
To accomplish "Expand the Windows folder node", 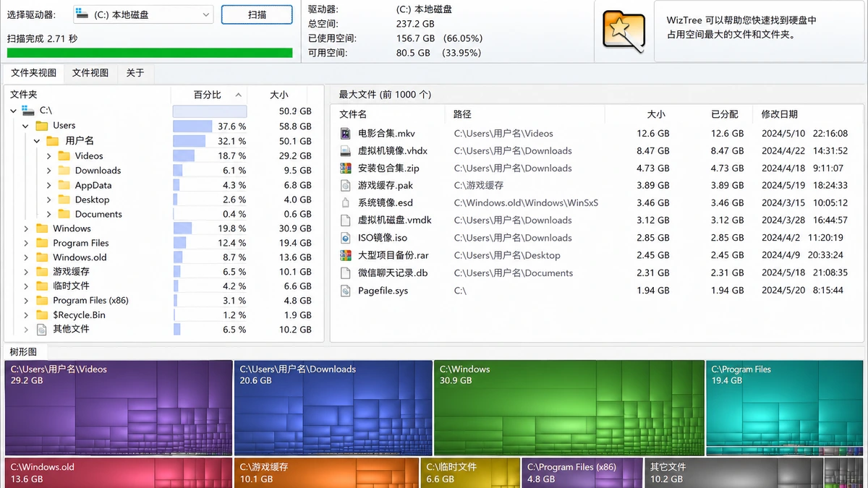I will pos(25,228).
